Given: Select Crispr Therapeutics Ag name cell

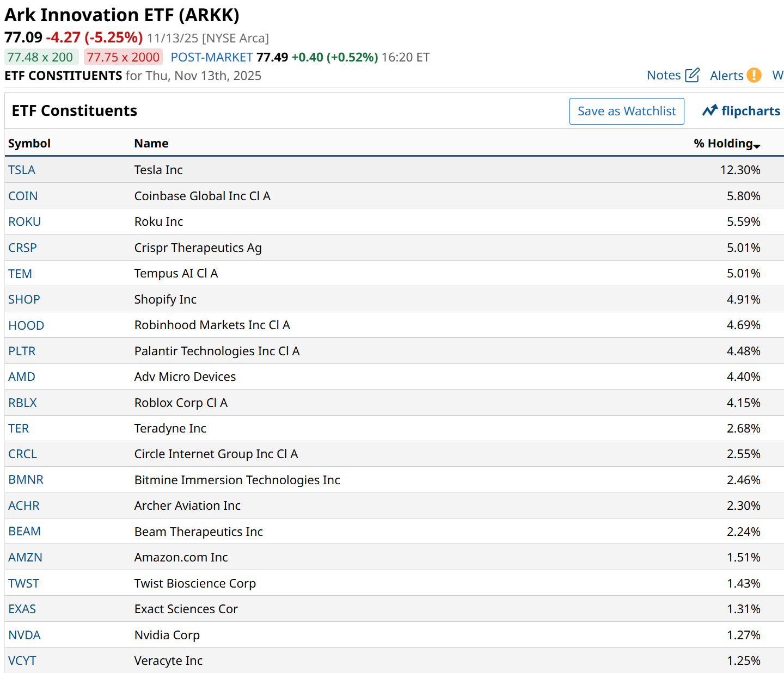Looking at the screenshot, I should tap(198, 248).
